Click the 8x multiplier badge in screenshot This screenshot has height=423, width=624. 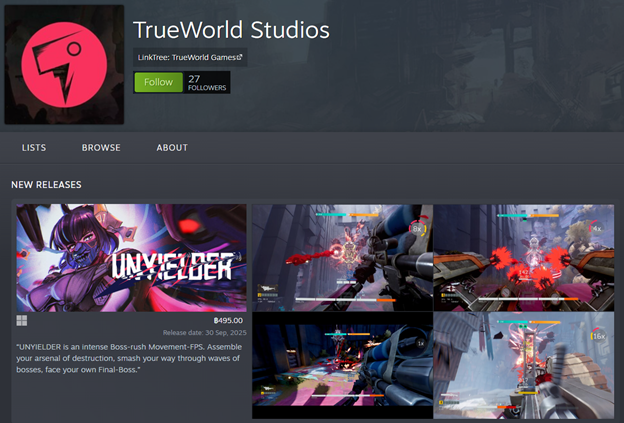click(416, 228)
